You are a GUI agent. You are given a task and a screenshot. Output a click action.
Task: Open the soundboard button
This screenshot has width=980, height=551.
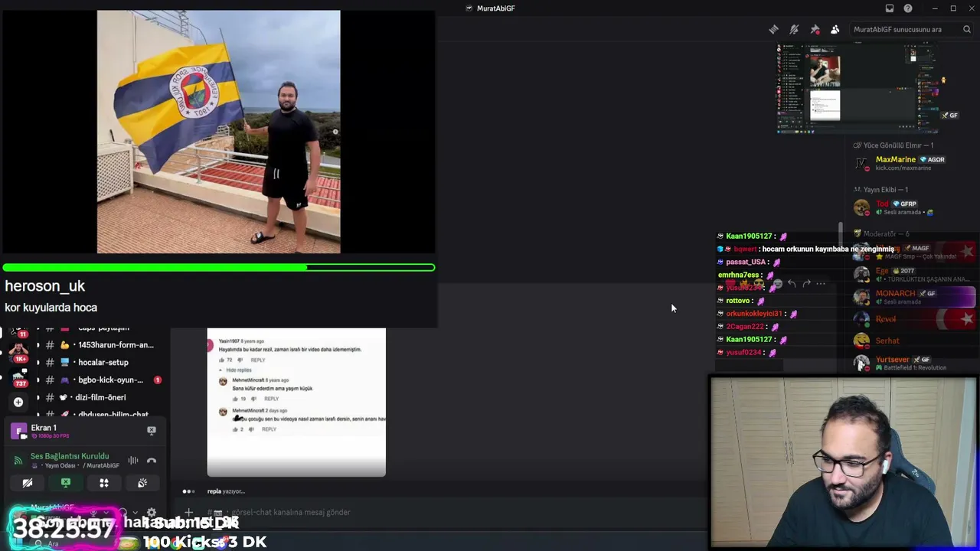click(142, 483)
